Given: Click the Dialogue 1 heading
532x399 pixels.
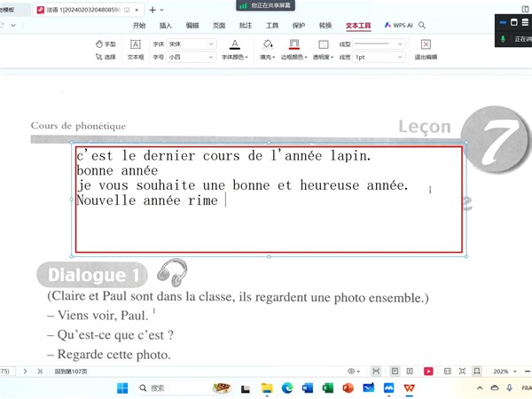Looking at the screenshot, I should coord(92,275).
